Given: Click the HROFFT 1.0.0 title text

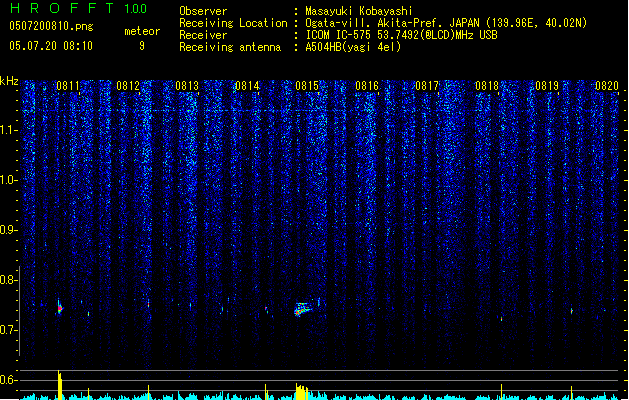Looking at the screenshot, I should tap(78, 8).
